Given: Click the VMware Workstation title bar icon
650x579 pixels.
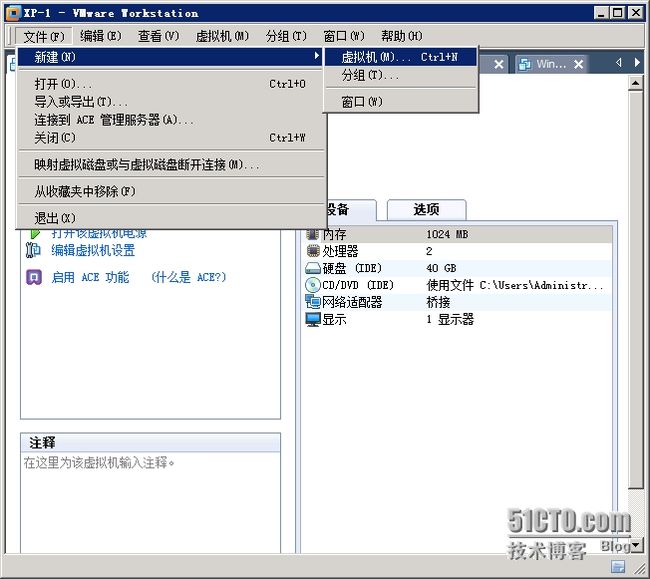Looking at the screenshot, I should [x=13, y=13].
